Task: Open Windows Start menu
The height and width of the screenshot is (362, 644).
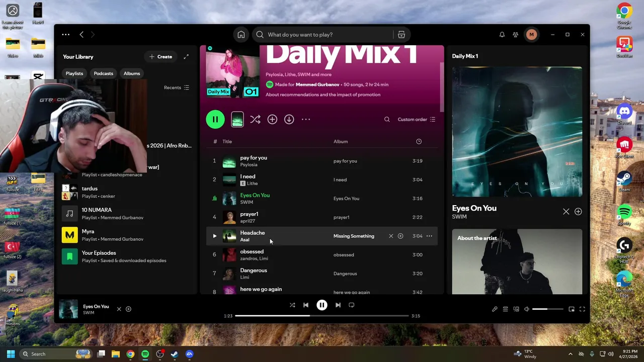Action: (x=11, y=354)
